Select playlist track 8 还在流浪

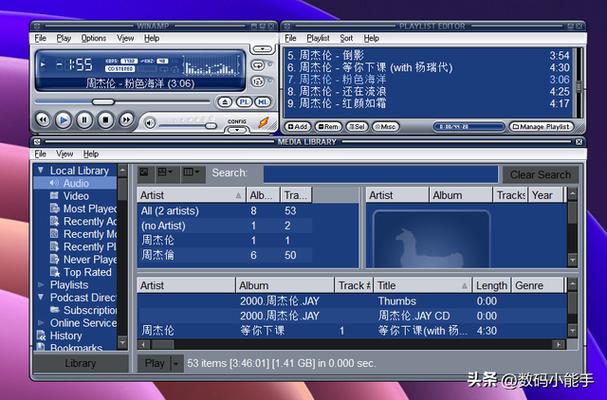coord(428,92)
